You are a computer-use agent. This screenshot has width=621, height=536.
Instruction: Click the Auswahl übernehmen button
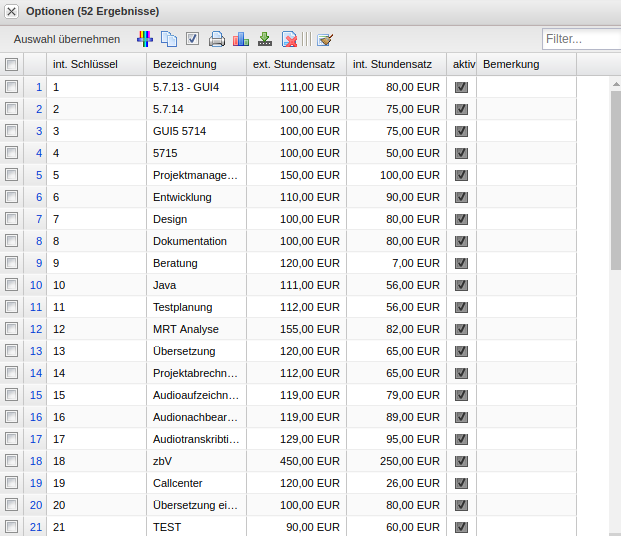point(67,40)
